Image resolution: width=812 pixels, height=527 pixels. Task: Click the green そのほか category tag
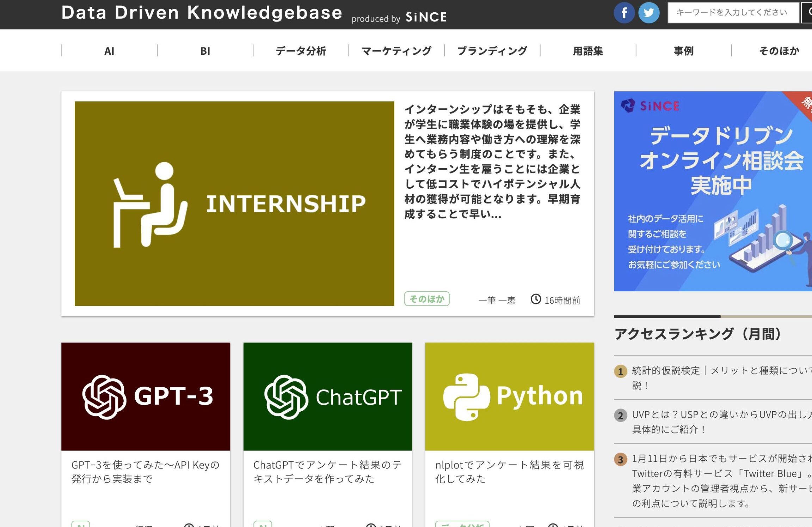coord(427,299)
